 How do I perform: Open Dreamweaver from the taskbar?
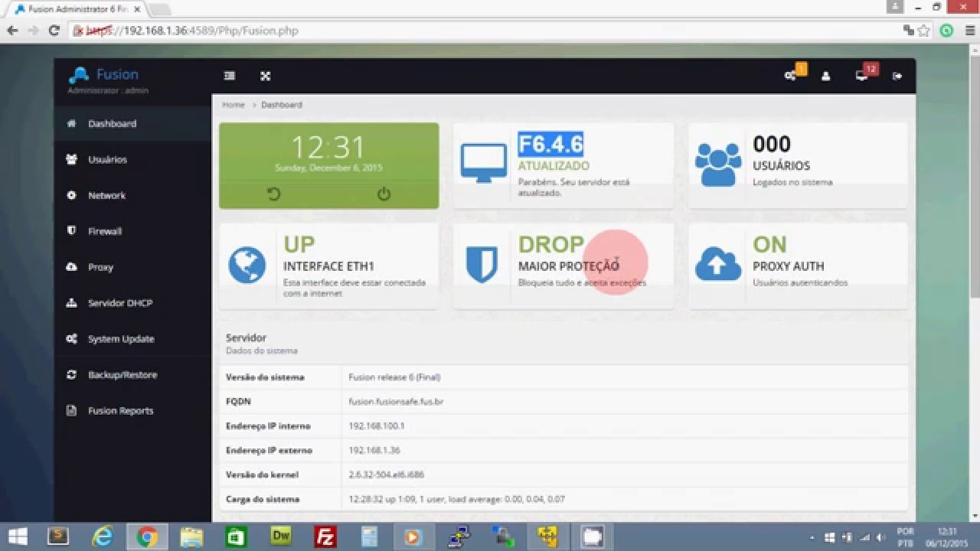(x=281, y=536)
